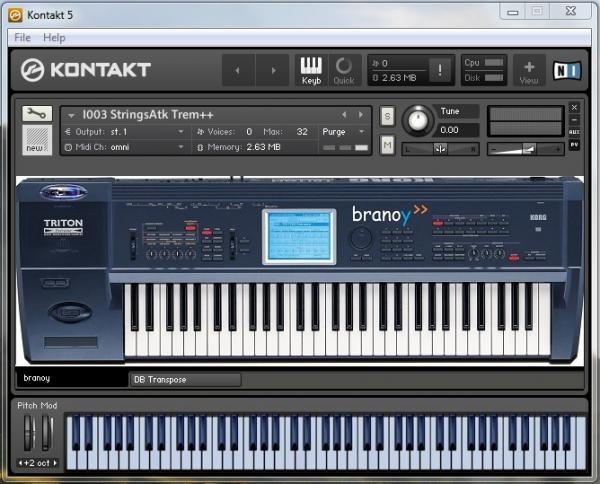Open the View plus menu

coord(529,70)
